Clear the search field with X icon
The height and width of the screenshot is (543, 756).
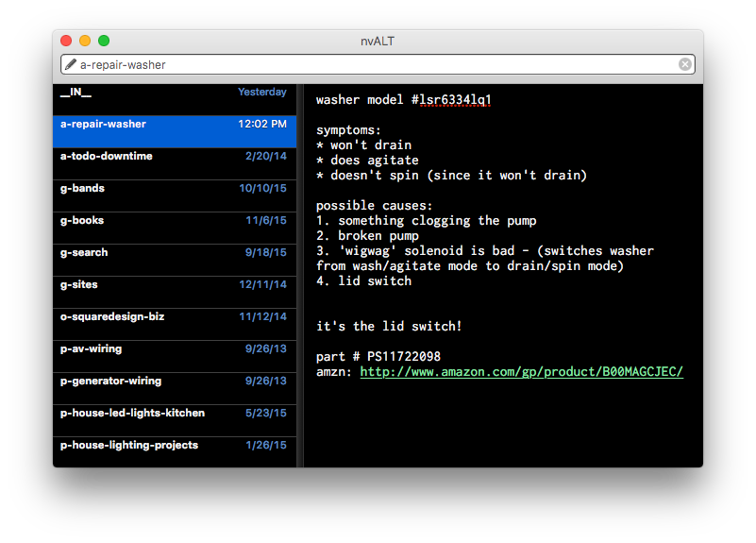click(685, 65)
